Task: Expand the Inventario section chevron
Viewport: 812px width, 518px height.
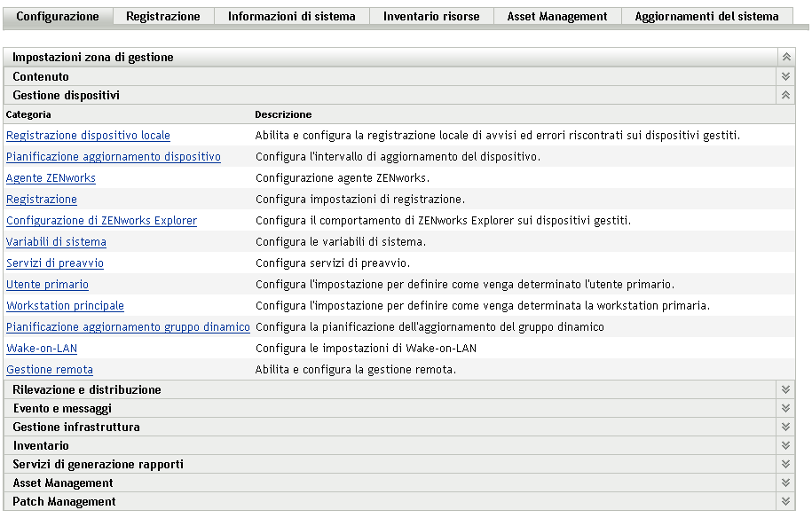Action: click(x=785, y=445)
